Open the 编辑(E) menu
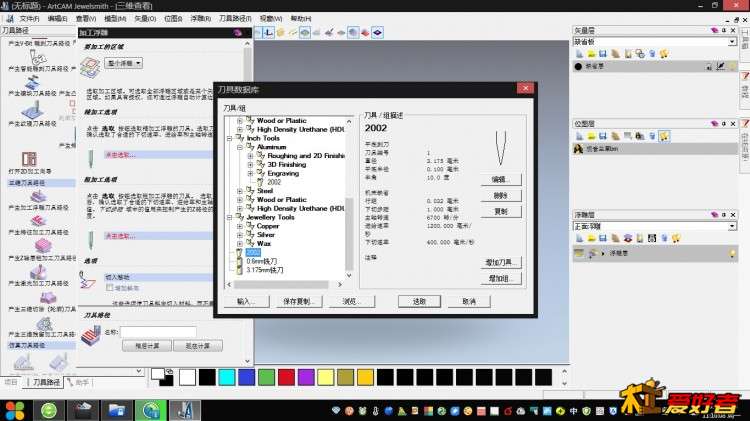 pos(57,19)
